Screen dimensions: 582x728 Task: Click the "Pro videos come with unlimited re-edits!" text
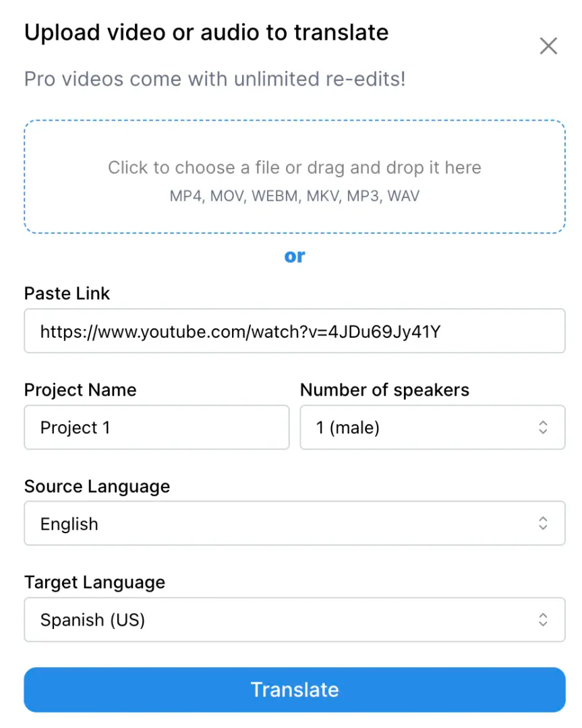pos(215,80)
